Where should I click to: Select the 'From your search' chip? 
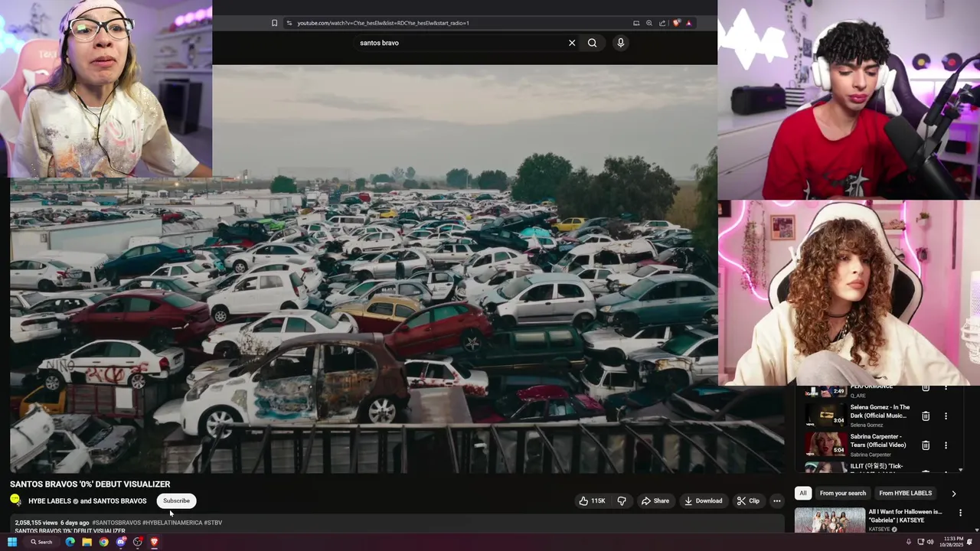[842, 494]
